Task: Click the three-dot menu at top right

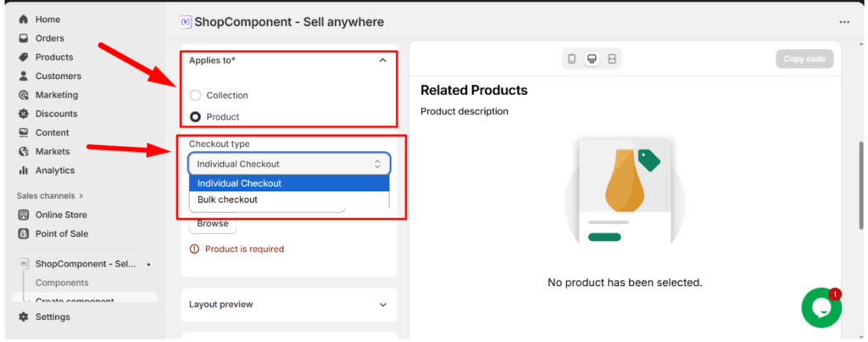Action: 843,22
